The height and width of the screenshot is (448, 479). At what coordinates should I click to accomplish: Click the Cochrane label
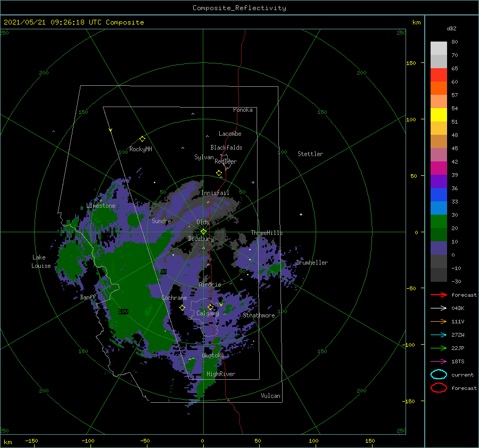174,298
